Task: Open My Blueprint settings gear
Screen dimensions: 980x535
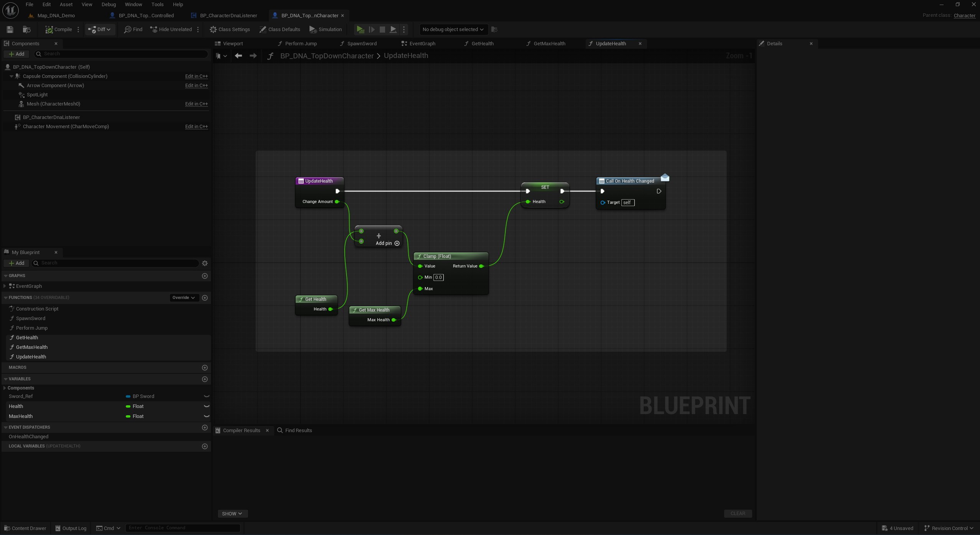Action: (205, 263)
